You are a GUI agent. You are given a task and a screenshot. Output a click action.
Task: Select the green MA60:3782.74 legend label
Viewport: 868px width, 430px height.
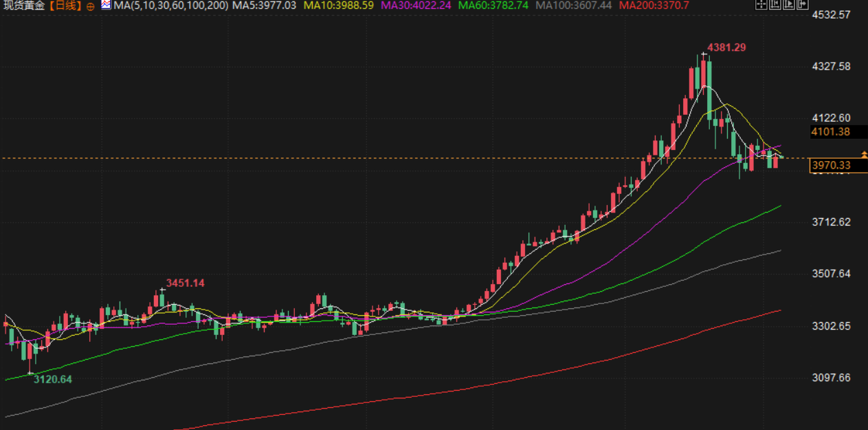tap(493, 6)
